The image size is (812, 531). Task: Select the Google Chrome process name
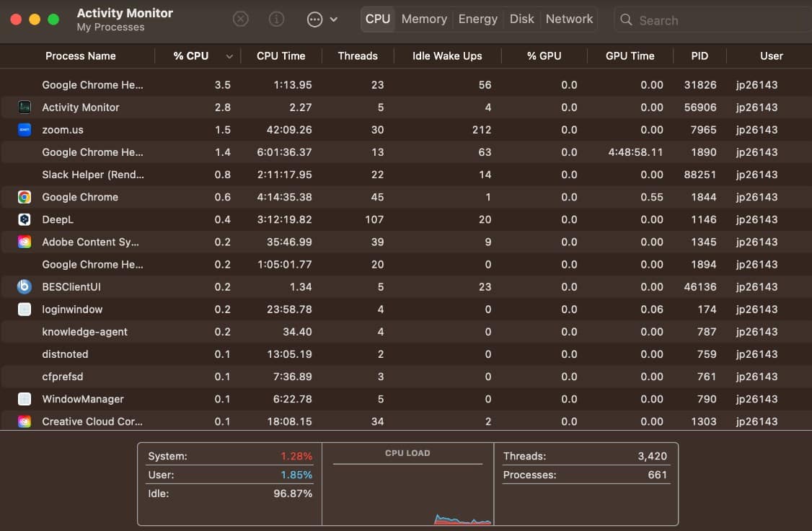click(80, 197)
